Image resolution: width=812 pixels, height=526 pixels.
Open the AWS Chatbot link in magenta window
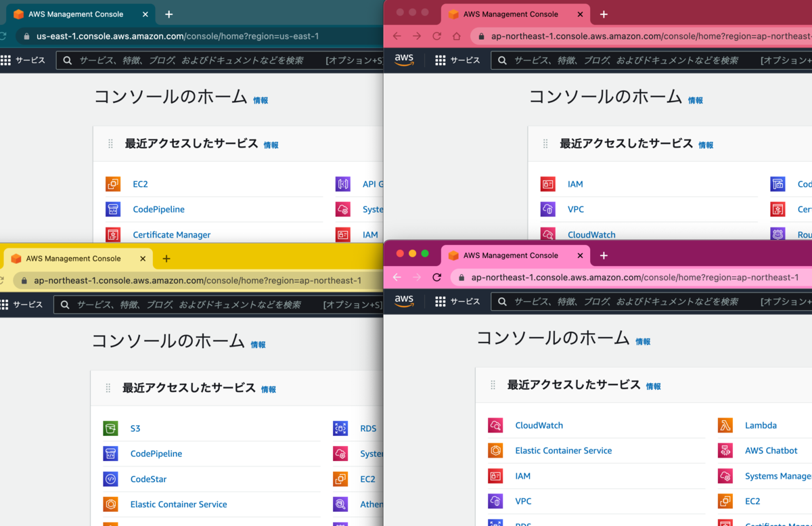click(771, 450)
